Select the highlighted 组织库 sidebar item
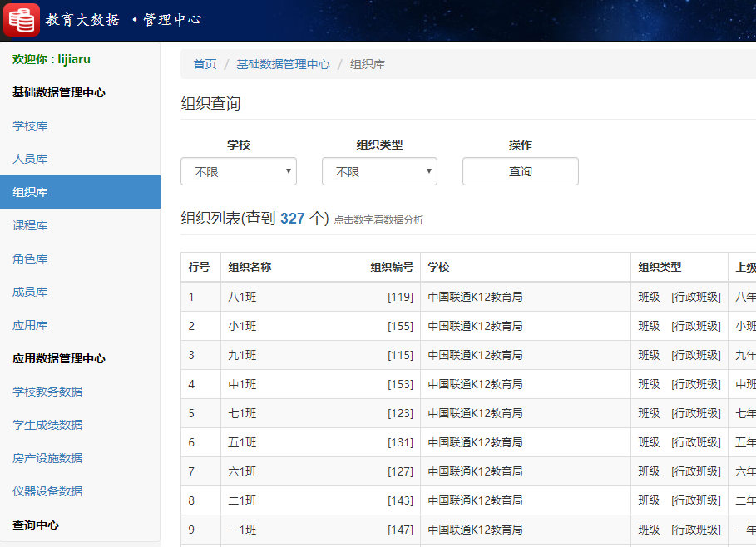Image resolution: width=756 pixels, height=547 pixels. coord(30,192)
